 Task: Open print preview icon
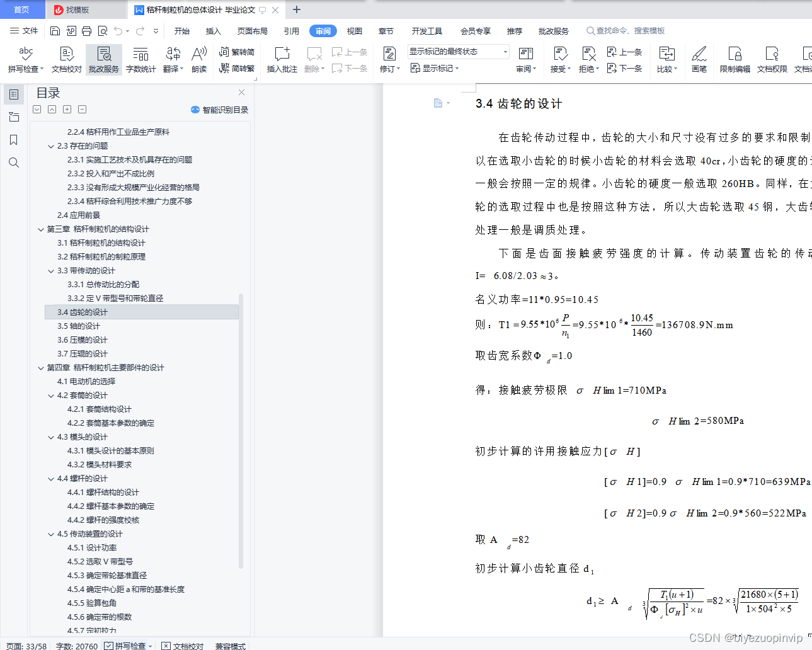(102, 31)
